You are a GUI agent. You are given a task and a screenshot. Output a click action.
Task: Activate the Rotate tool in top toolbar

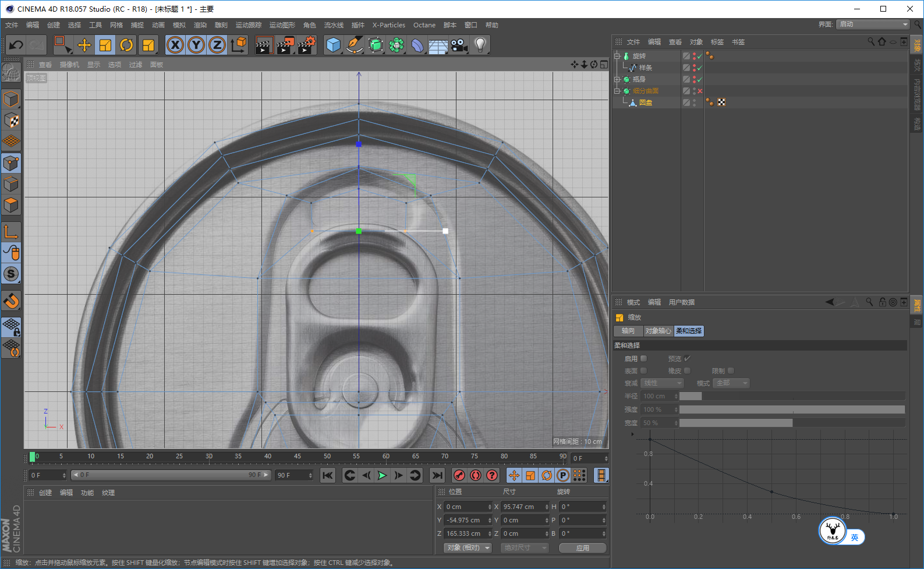[x=126, y=45]
